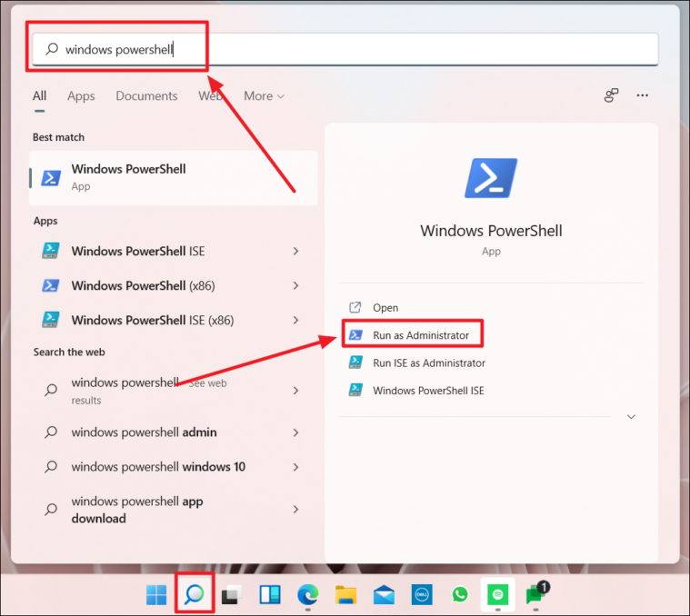Open the Windows PowerShell best match result
Viewport: 690px width, 616px height.
[x=174, y=178]
